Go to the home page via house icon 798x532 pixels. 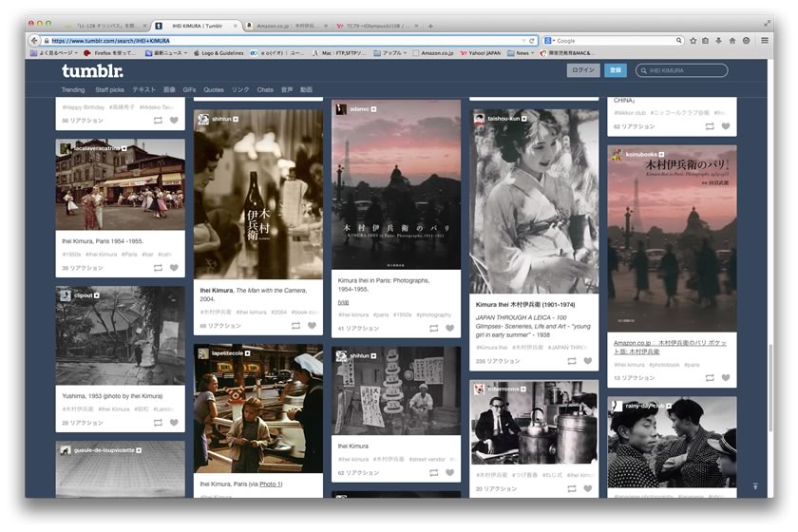[732, 41]
